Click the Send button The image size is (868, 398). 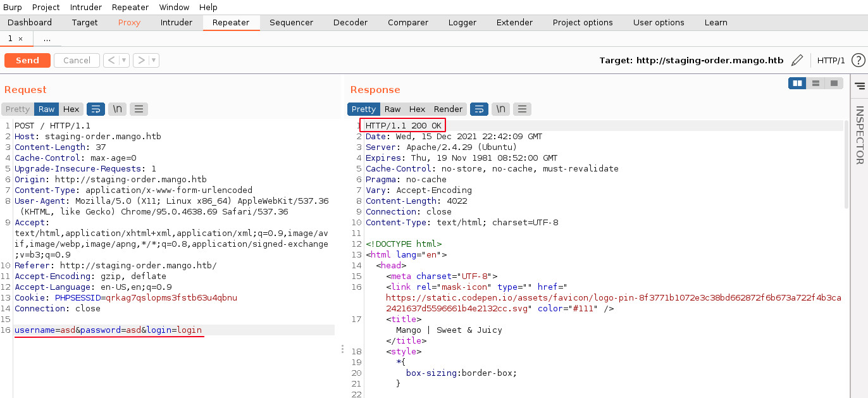[27, 61]
